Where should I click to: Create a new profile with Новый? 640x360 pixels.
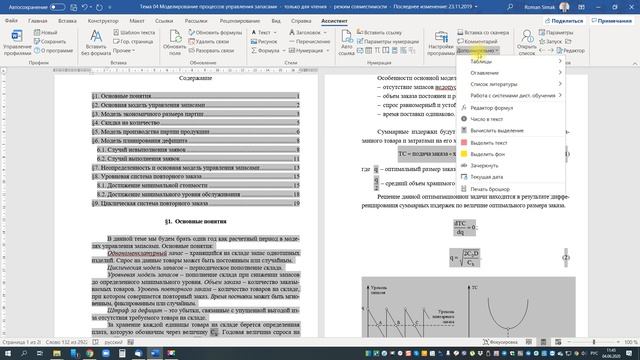46,32
